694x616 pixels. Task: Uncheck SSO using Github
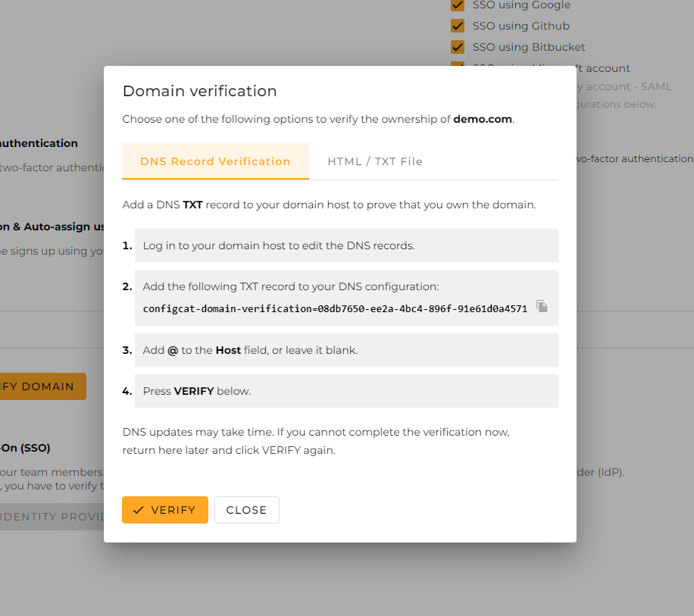pyautogui.click(x=458, y=25)
